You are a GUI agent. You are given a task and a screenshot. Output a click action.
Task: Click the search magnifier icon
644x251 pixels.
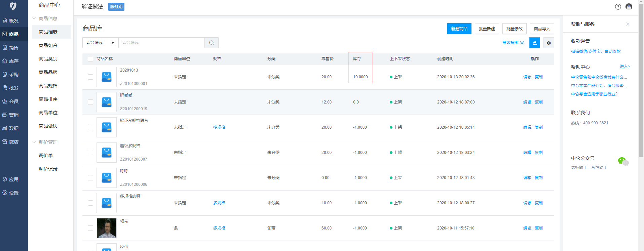tap(211, 43)
